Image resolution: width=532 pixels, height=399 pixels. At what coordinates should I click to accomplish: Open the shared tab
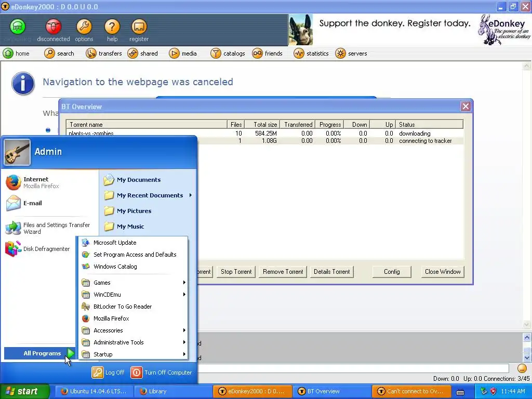tap(142, 54)
